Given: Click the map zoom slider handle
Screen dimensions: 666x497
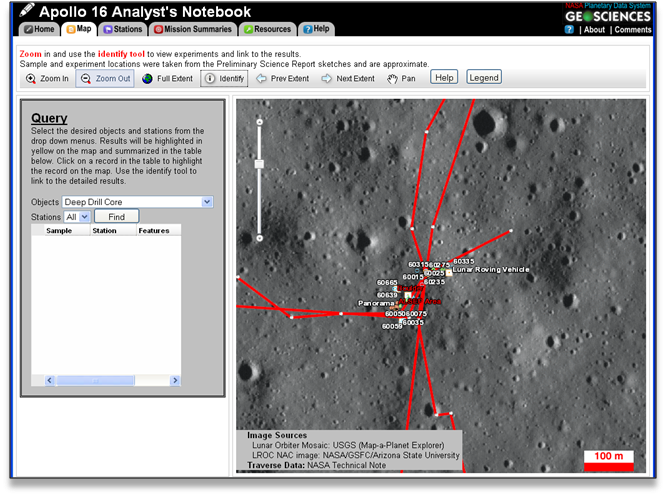Looking at the screenshot, I should point(259,163).
